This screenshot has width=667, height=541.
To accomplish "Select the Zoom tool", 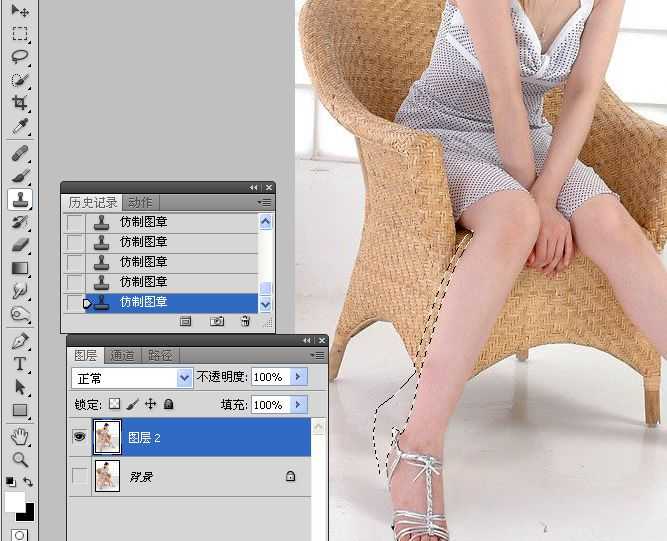I will pos(20,459).
